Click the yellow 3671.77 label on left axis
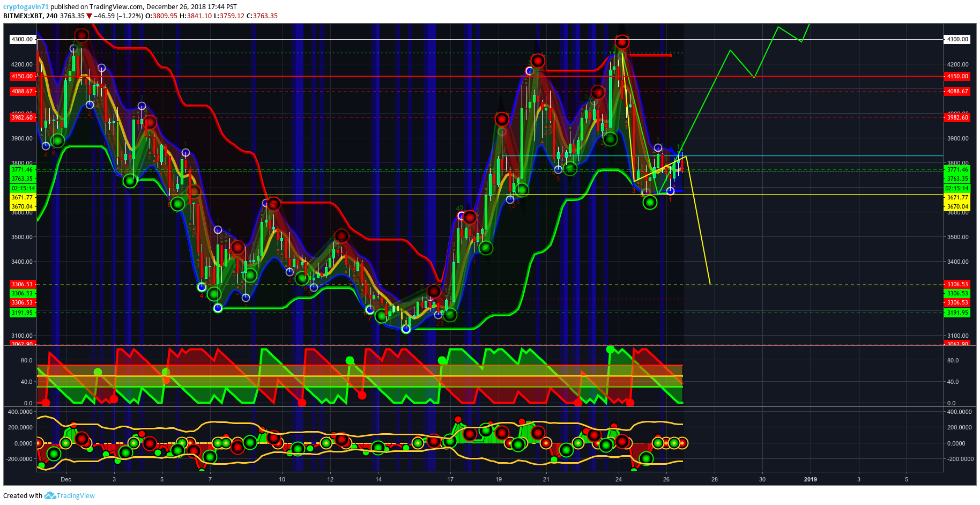Viewport: 980px width, 505px height. tap(23, 197)
